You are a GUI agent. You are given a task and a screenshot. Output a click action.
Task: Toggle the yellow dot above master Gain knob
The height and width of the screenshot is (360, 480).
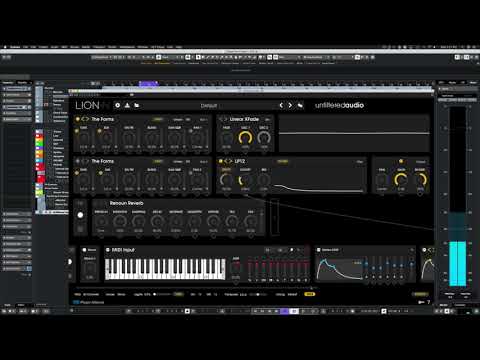click(401, 161)
